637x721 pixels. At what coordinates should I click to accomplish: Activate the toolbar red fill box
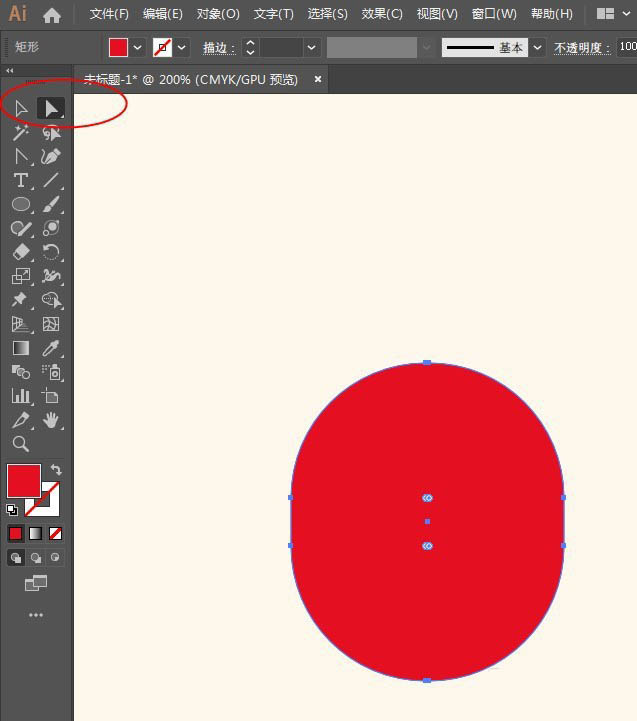pyautogui.click(x=24, y=481)
